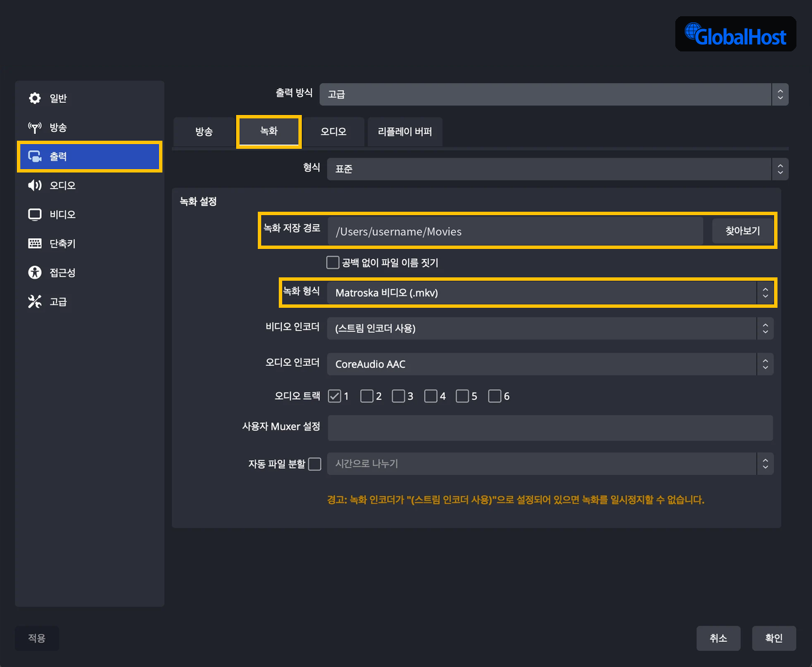Click the monitor icon for 비디오 settings
812x667 pixels.
[35, 214]
